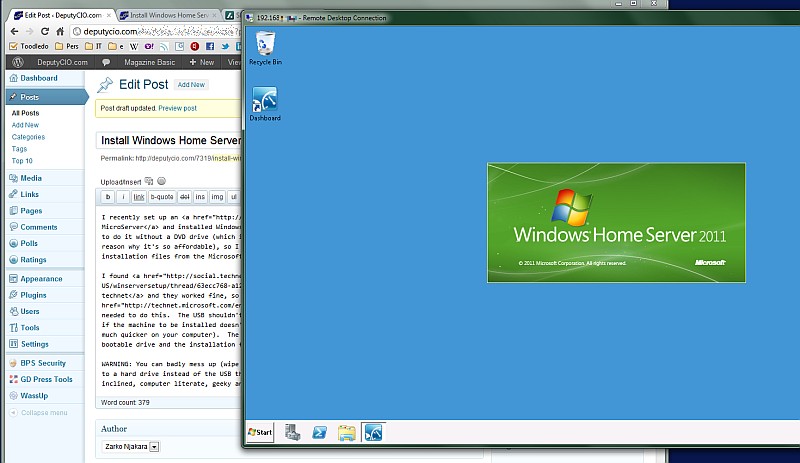Open the Settings sidebar menu
The height and width of the screenshot is (463, 800).
point(35,344)
